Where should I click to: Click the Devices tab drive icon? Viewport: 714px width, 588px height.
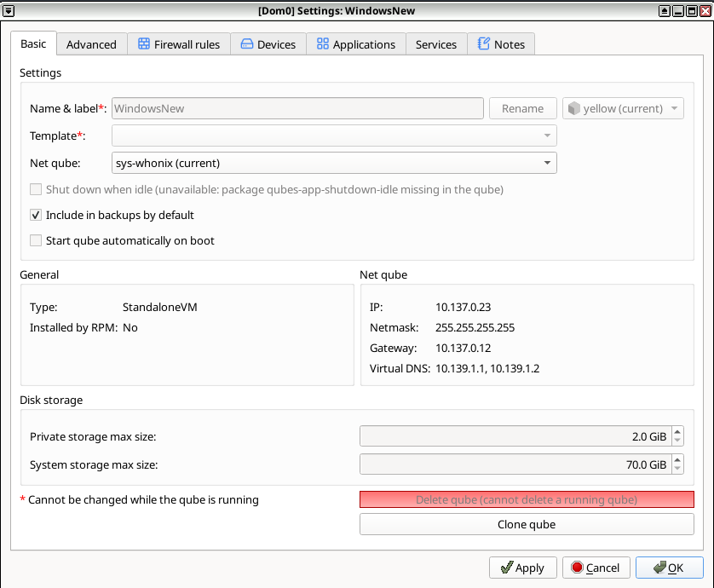point(247,44)
